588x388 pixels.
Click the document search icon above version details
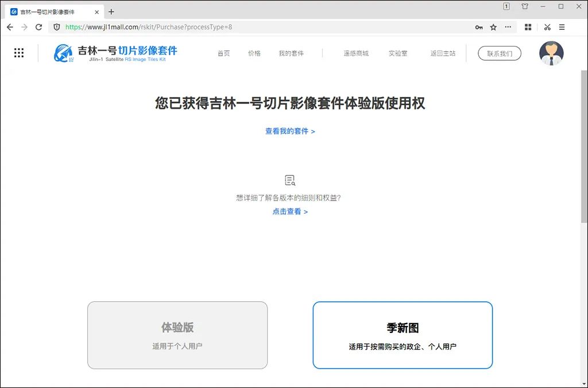coord(290,180)
